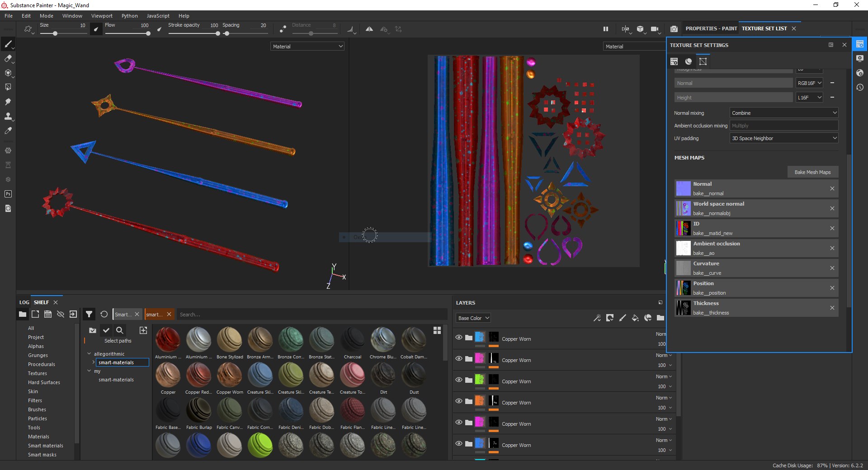
Task: Open the 3D viewport Material dropdown
Action: click(307, 47)
